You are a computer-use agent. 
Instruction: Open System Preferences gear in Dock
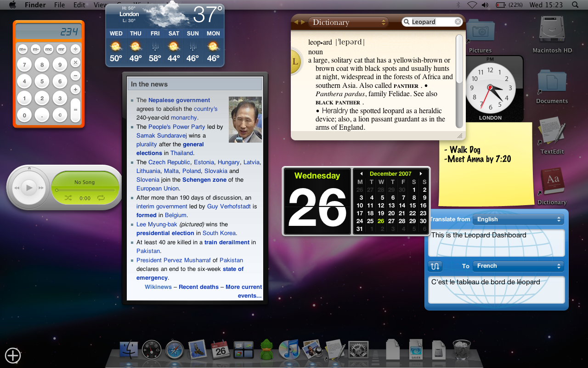pyautogui.click(x=359, y=350)
